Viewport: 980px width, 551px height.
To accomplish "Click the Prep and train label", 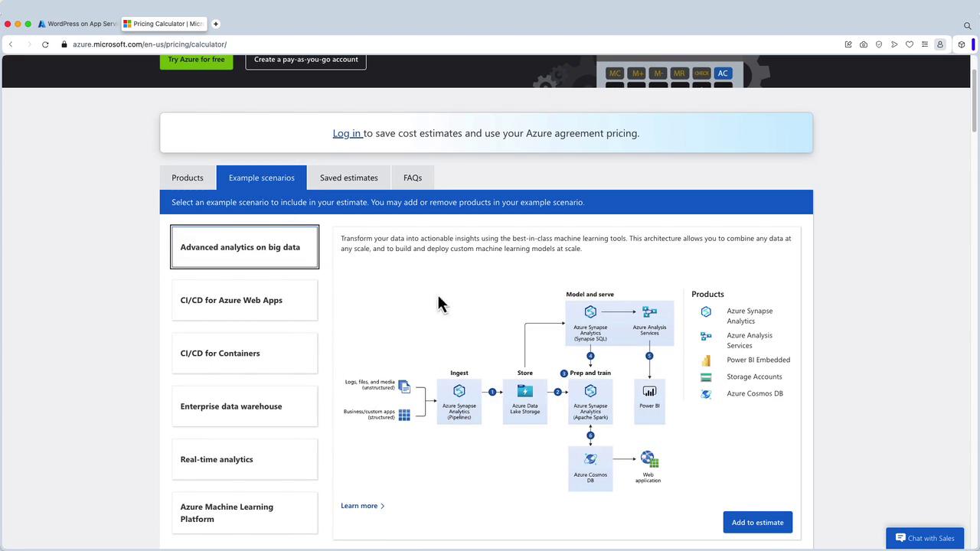I will [590, 373].
